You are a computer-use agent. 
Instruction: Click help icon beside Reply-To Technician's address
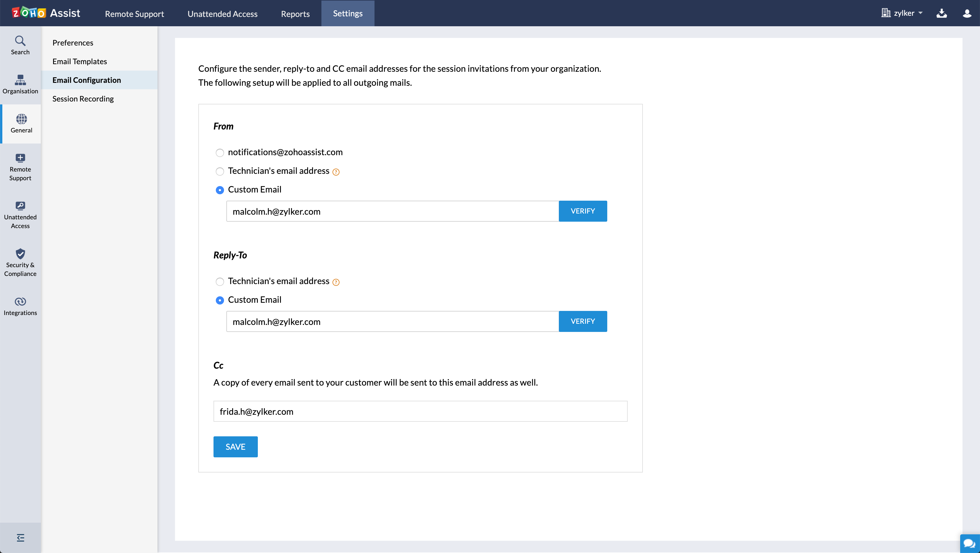(x=336, y=282)
